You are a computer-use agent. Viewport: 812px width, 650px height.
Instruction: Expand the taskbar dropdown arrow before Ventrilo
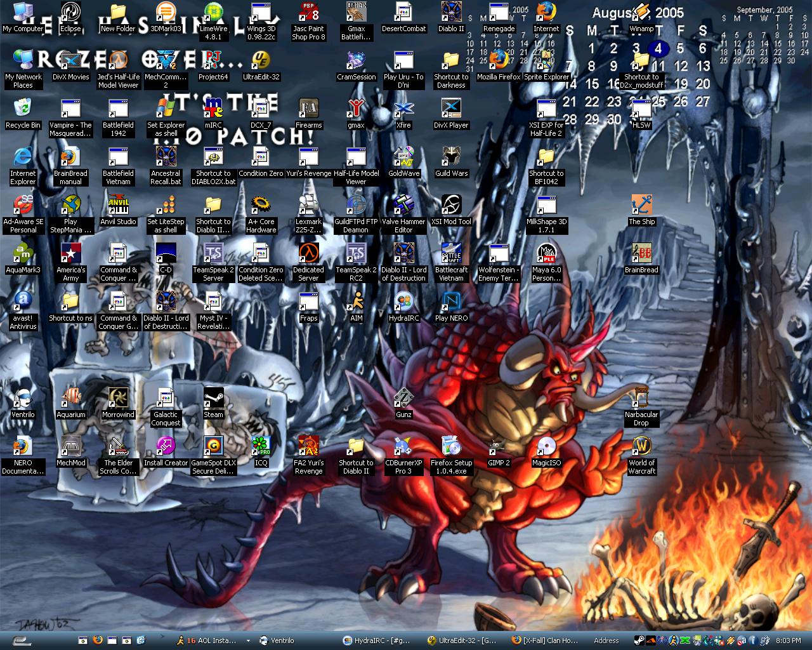(248, 640)
